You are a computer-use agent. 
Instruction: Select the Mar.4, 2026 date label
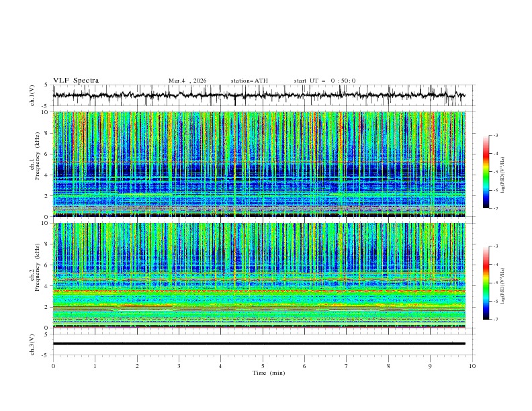(x=187, y=81)
